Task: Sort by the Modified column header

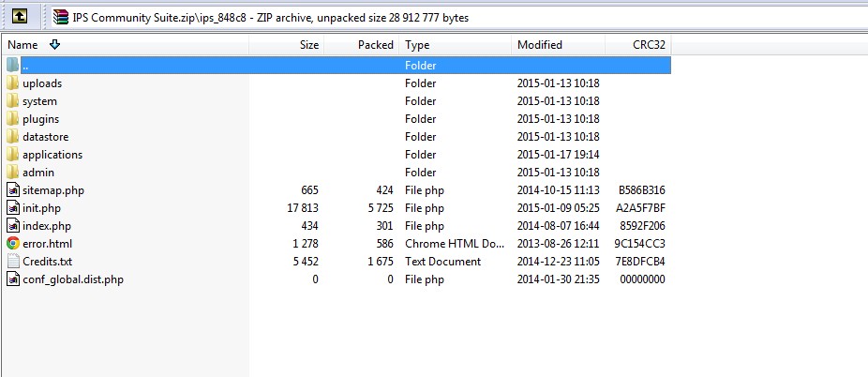Action: (540, 45)
